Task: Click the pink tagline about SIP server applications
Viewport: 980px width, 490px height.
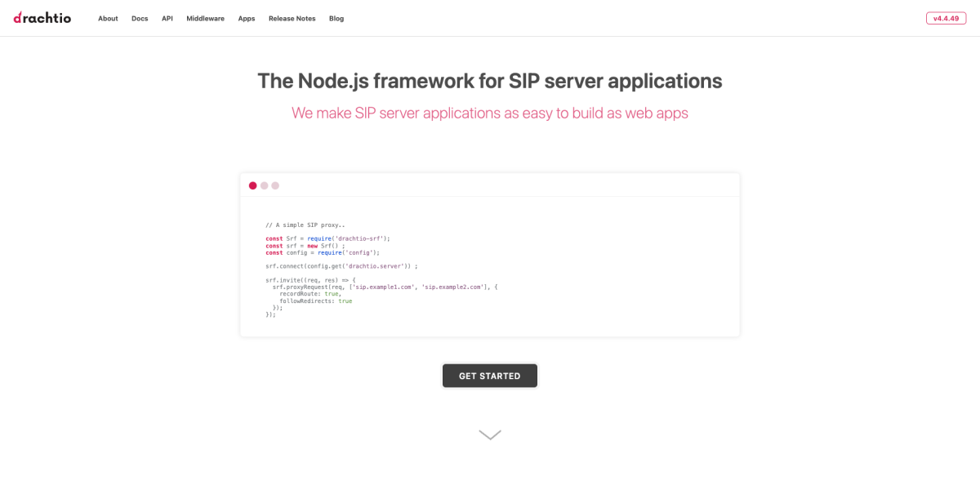Action: (490, 113)
